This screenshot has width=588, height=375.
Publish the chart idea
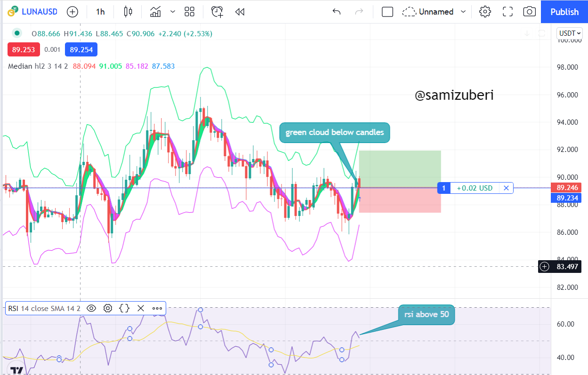click(x=564, y=12)
